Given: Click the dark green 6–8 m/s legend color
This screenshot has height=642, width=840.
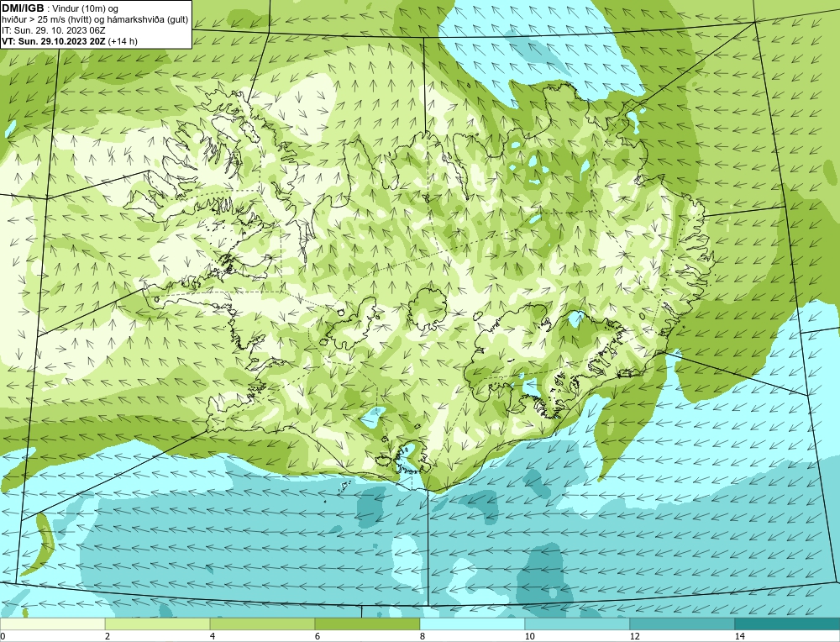Looking at the screenshot, I should pyautogui.click(x=368, y=624).
